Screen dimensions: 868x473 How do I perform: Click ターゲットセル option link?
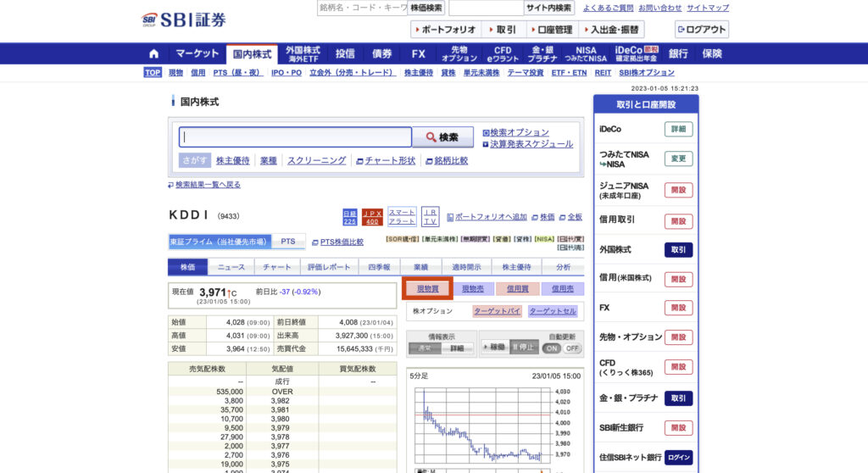click(553, 311)
